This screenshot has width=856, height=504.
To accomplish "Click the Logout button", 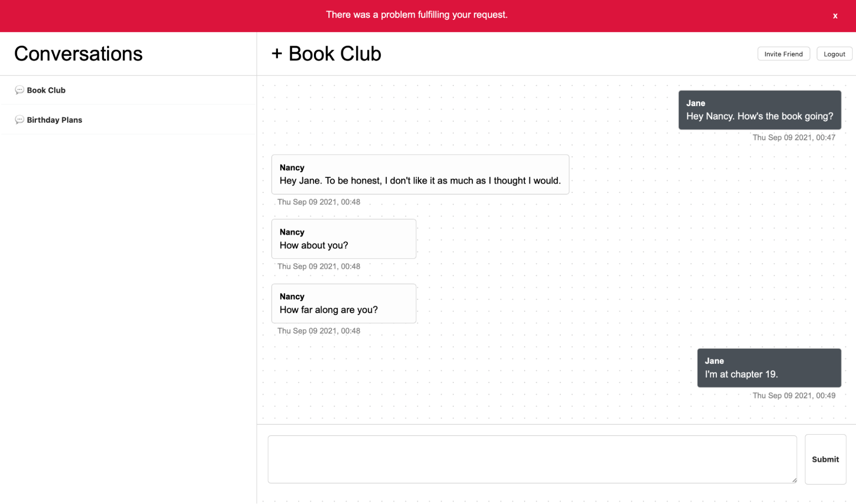I will (x=833, y=53).
